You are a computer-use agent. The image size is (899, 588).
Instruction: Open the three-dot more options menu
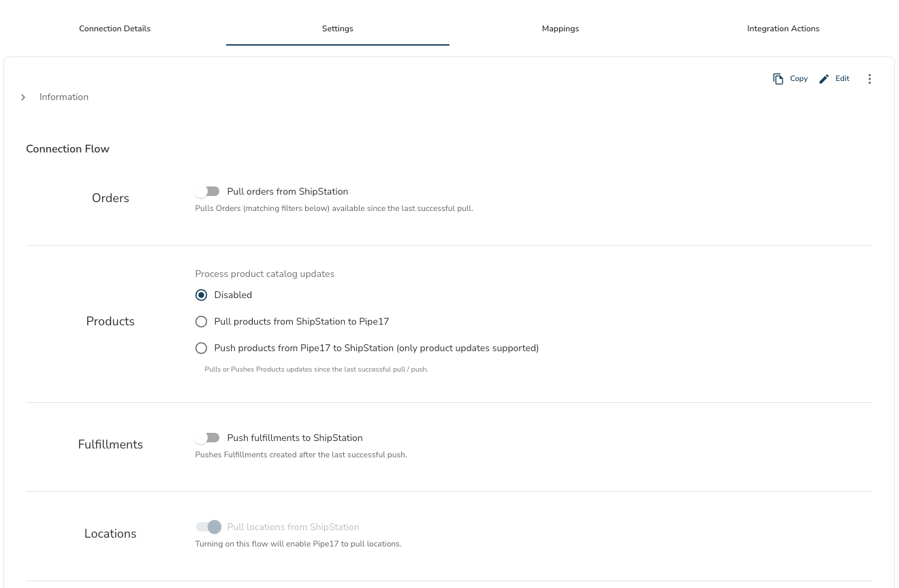869,79
